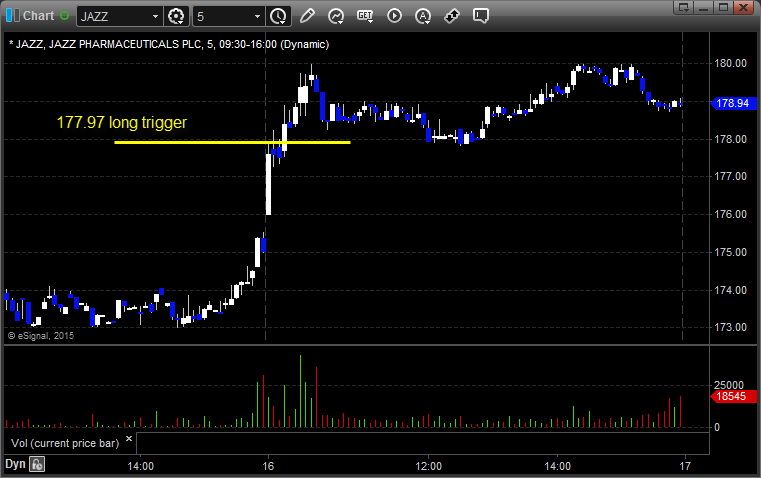This screenshot has height=478, width=761.
Task: Click the Dyn label at bottom left
Action: [15, 464]
